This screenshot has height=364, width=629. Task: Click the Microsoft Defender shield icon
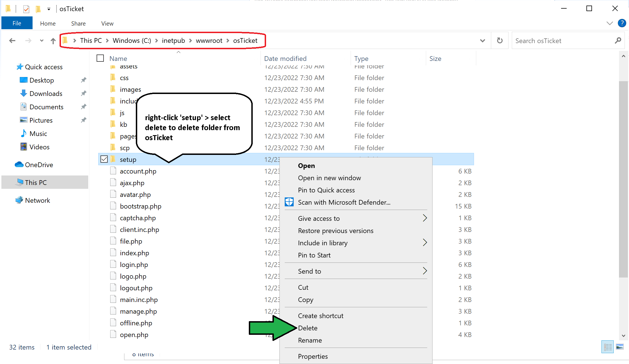point(289,202)
